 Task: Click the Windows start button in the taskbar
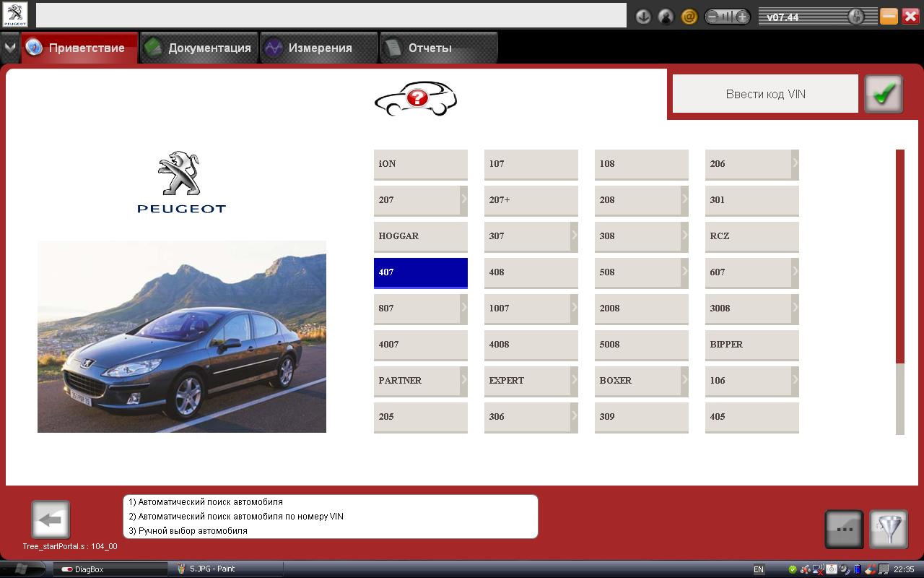pyautogui.click(x=20, y=569)
